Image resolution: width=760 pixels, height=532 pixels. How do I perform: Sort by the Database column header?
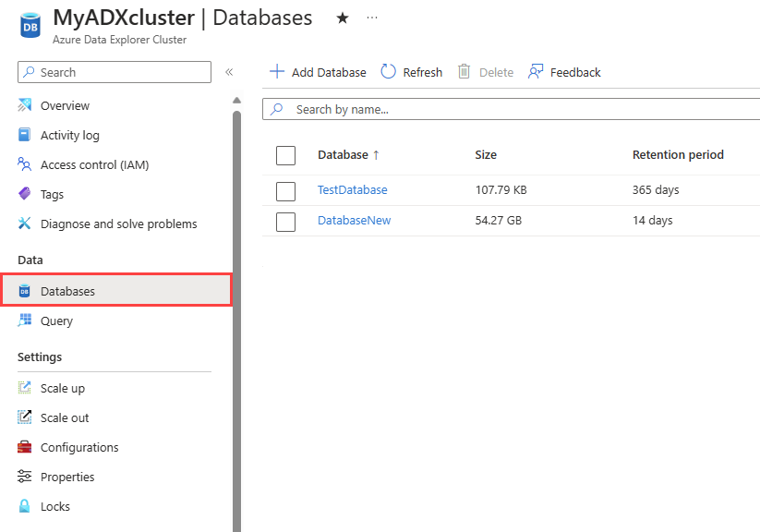341,154
